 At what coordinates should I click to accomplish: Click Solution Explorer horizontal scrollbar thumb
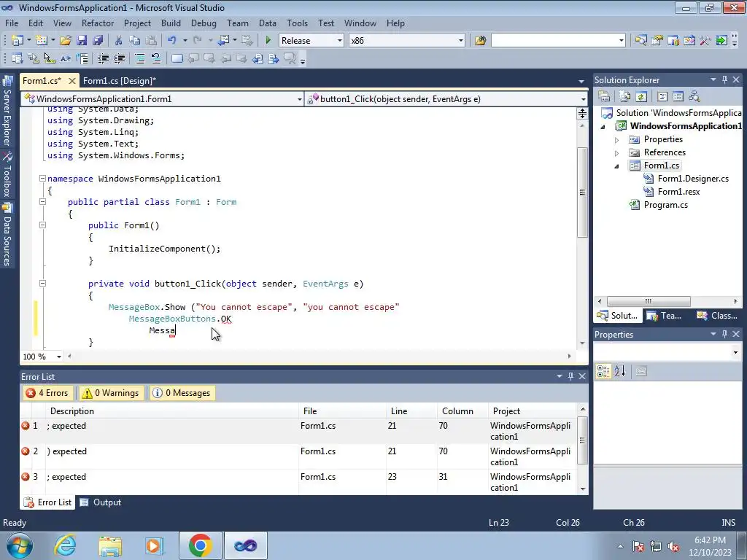point(649,301)
